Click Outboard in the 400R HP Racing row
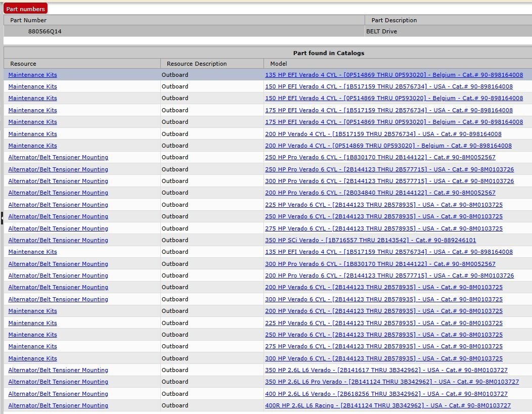The height and width of the screenshot is (414, 532). click(175, 405)
